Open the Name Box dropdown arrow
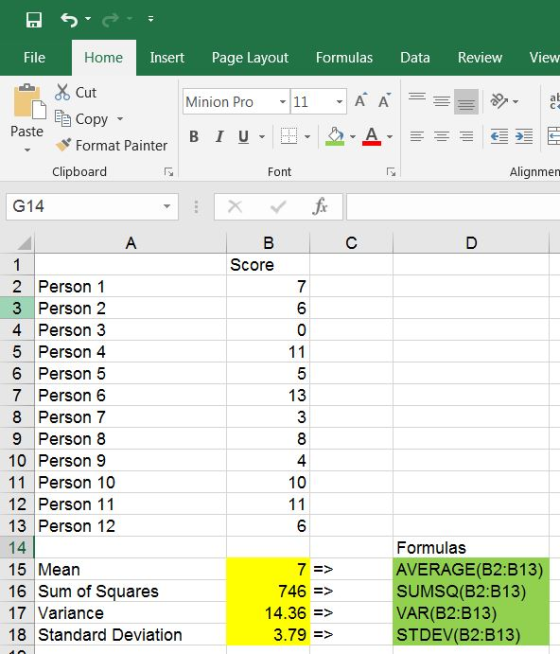This screenshot has width=560, height=654. (x=167, y=206)
